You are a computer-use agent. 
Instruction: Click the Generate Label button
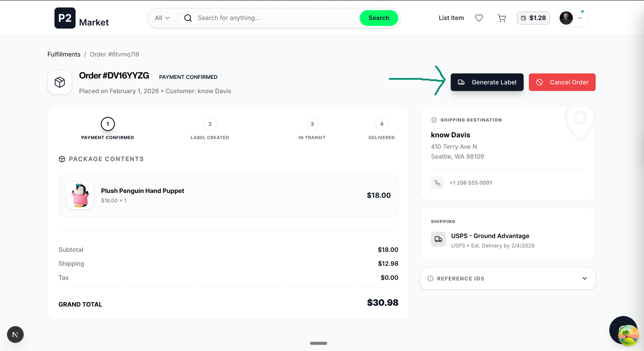[x=487, y=82]
